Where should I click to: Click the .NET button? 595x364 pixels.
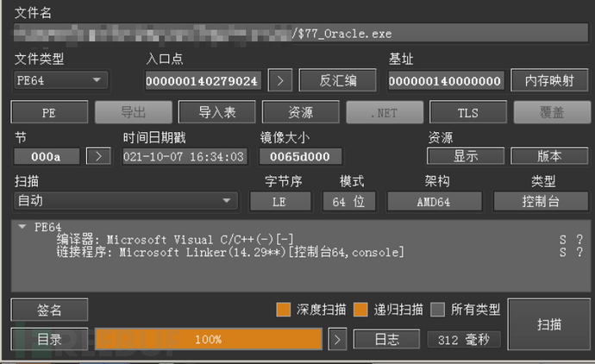tap(385, 112)
